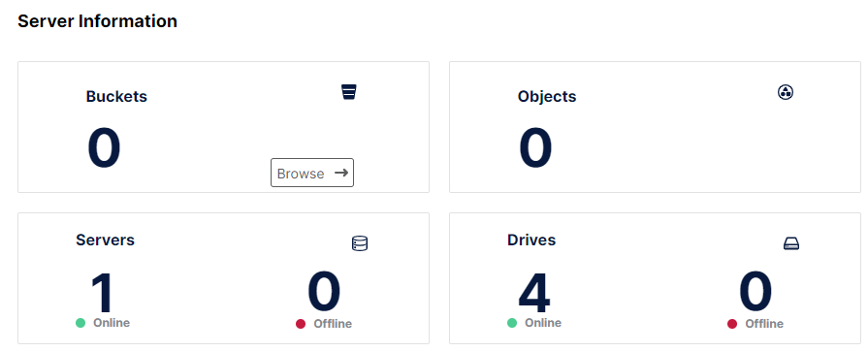Click the Servers online count 1
Viewport: 868px width, 352px height.
[102, 293]
